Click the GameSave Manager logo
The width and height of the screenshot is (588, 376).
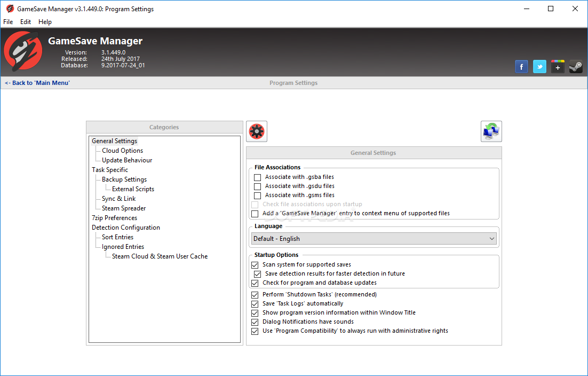(23, 51)
